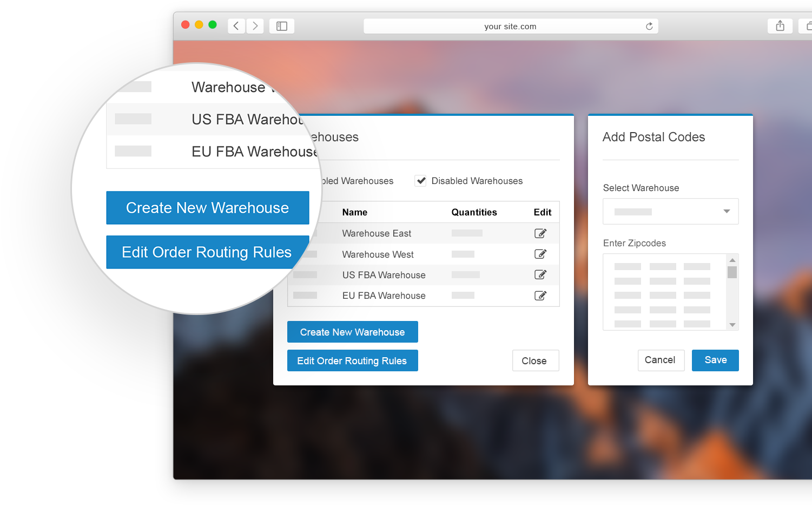
Task: Focus the browser address bar
Action: tap(510, 26)
